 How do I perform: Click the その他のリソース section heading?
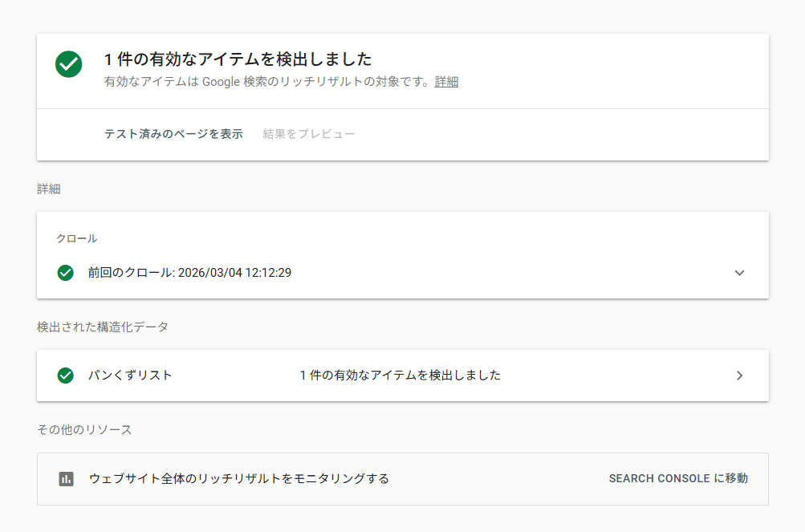click(84, 430)
